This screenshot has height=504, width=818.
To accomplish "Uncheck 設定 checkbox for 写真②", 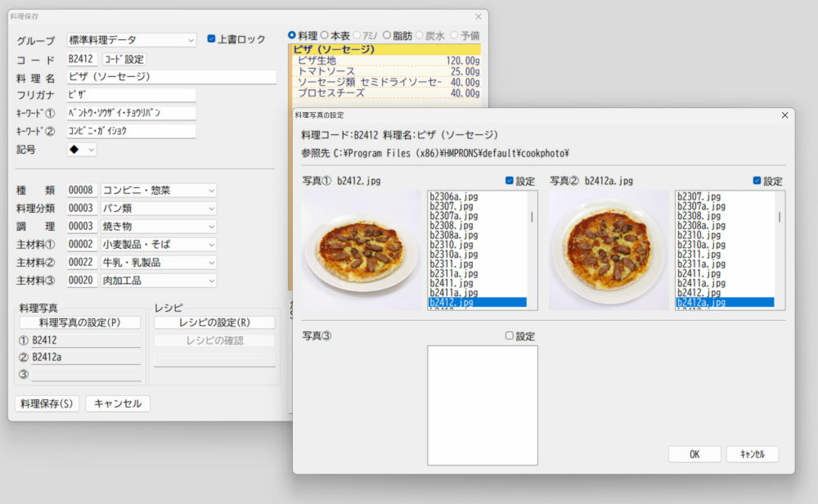I will point(757,181).
